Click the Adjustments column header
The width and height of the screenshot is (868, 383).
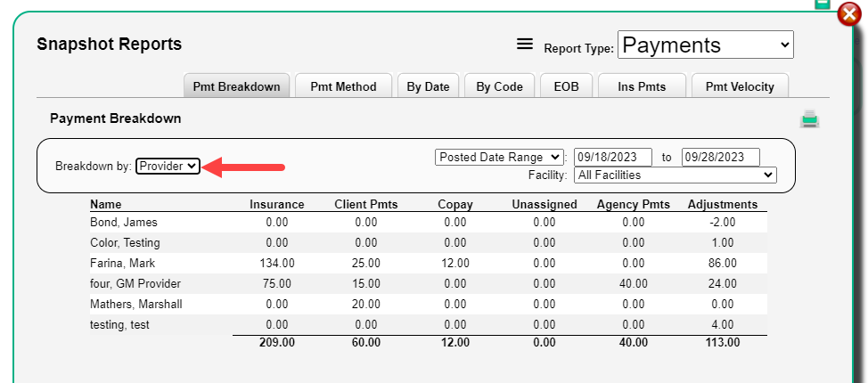point(723,204)
